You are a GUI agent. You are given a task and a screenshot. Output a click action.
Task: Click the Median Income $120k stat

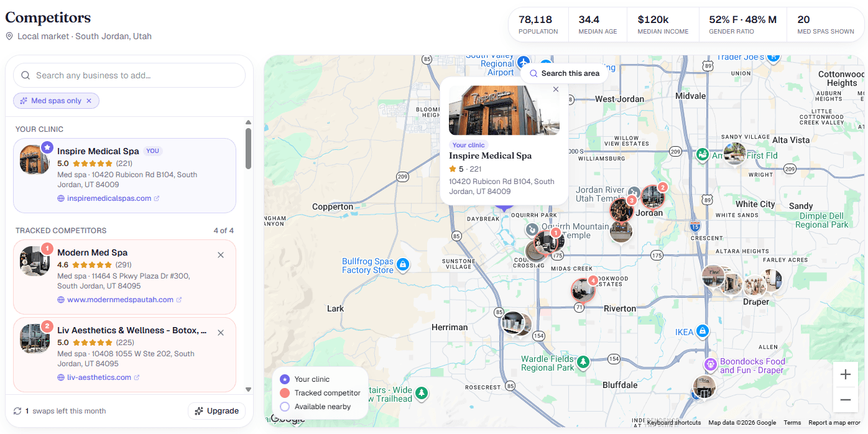(x=663, y=25)
